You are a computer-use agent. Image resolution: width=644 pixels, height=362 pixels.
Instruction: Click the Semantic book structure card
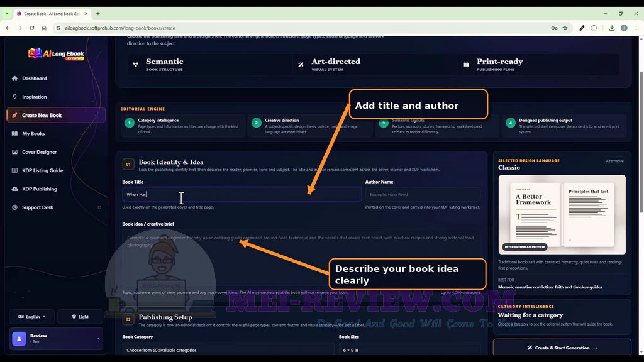(x=209, y=65)
